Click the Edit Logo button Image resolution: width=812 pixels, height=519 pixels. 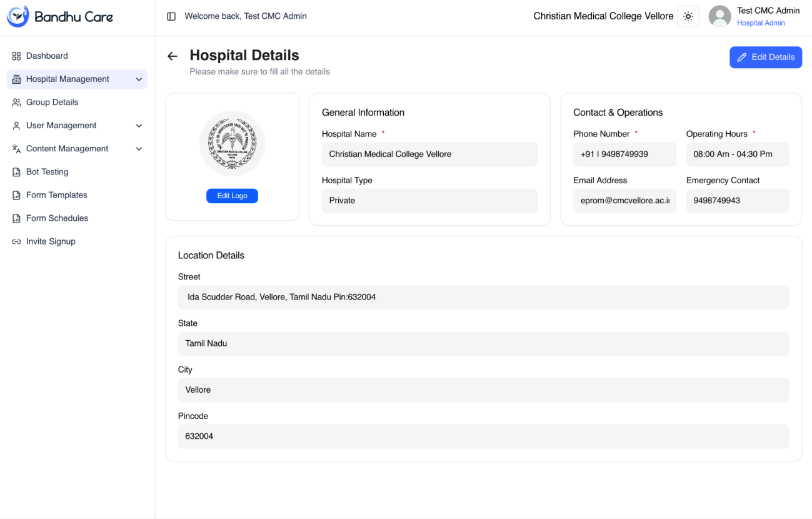click(x=232, y=196)
